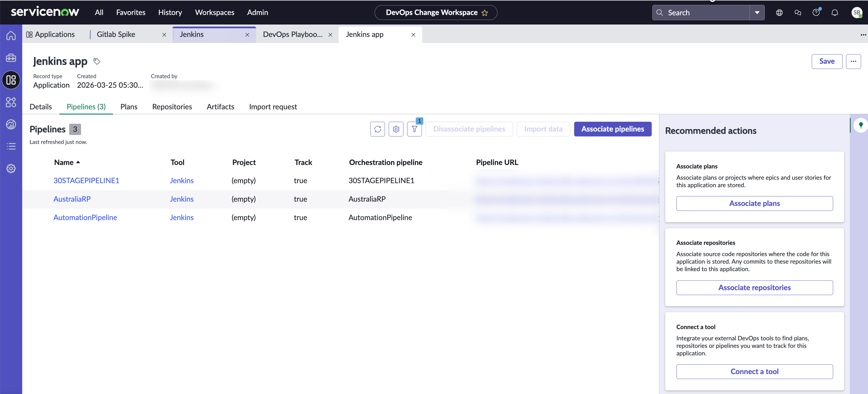Open the sidebar settings gear icon
Screen dimensions: 868x394
click(x=11, y=168)
